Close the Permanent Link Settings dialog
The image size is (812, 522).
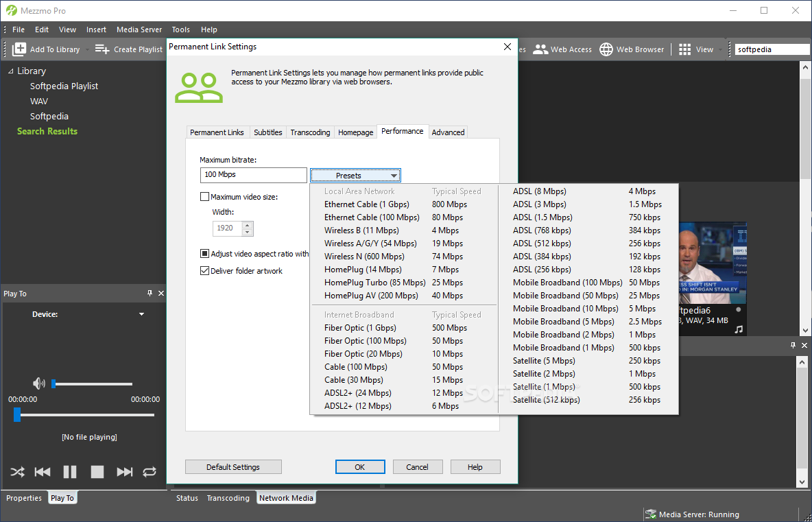tap(508, 47)
